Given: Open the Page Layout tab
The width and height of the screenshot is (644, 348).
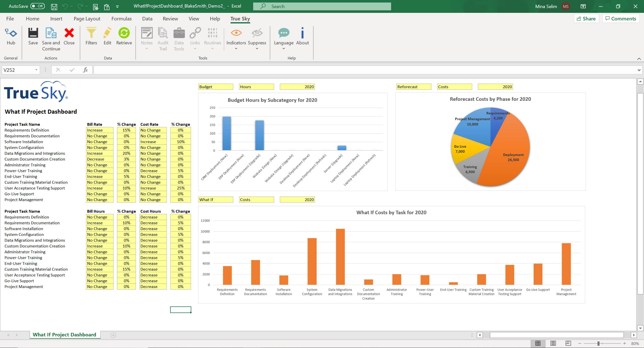Looking at the screenshot, I should tap(87, 19).
